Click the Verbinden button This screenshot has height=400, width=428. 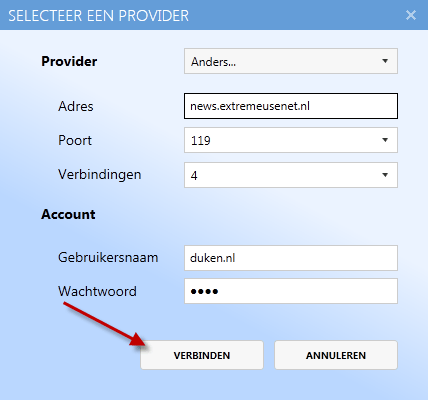(x=202, y=355)
